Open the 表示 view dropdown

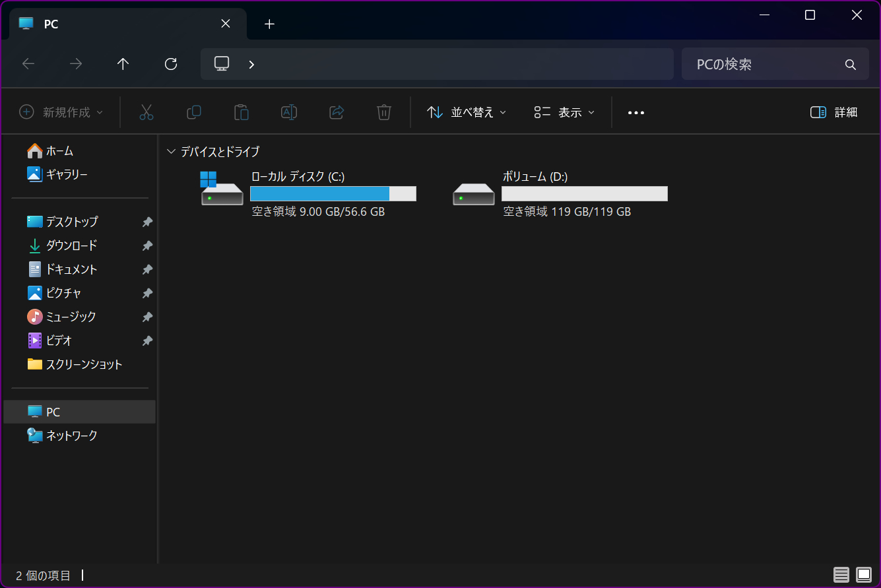[x=564, y=112]
